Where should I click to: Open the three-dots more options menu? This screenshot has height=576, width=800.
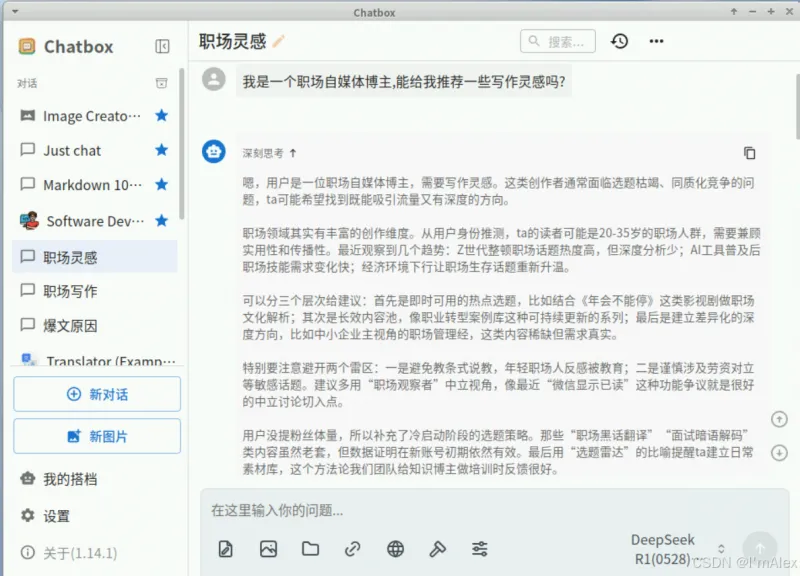point(656,41)
